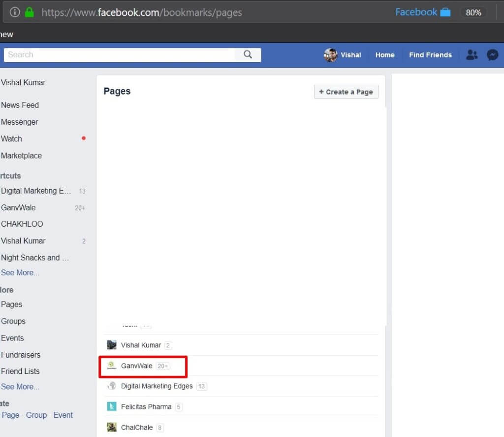Click Felicitas Pharma 5 badge
The height and width of the screenshot is (437, 504).
tap(178, 407)
